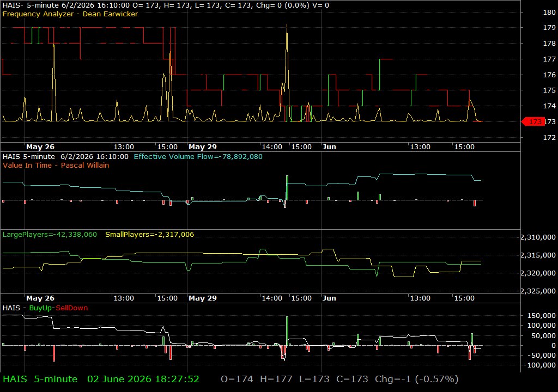
Task: Click May 26 date on lower time axis
Action: (40, 298)
